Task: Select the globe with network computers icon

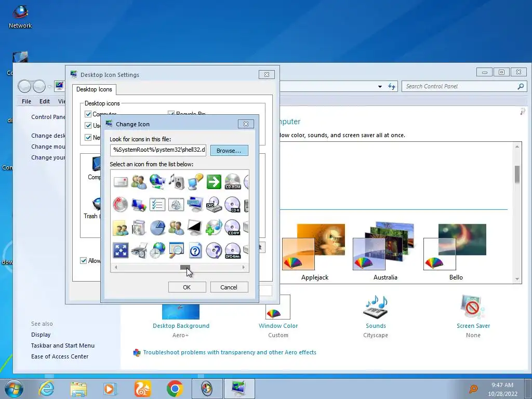Action: coord(157,182)
